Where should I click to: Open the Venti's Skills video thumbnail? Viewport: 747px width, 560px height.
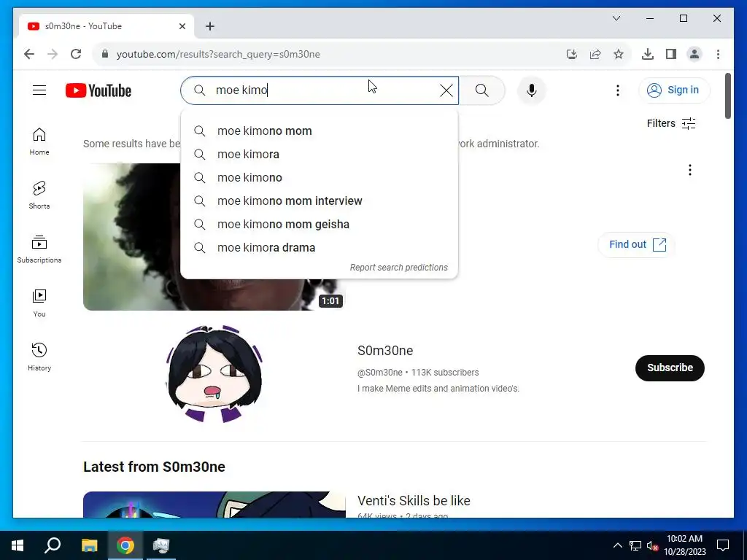214,505
